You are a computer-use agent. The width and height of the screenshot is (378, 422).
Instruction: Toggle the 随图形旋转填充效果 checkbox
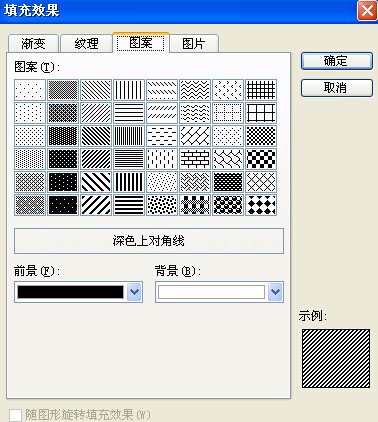click(x=15, y=415)
